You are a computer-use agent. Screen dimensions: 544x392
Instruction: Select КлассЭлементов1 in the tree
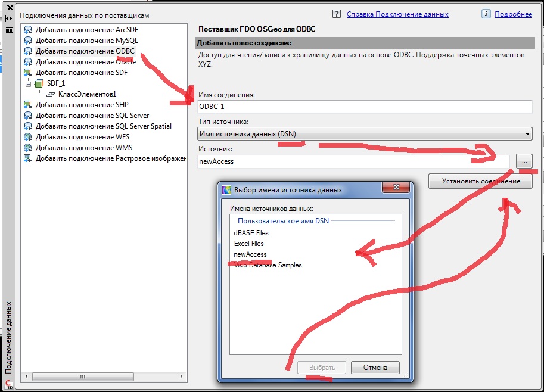[x=87, y=94]
